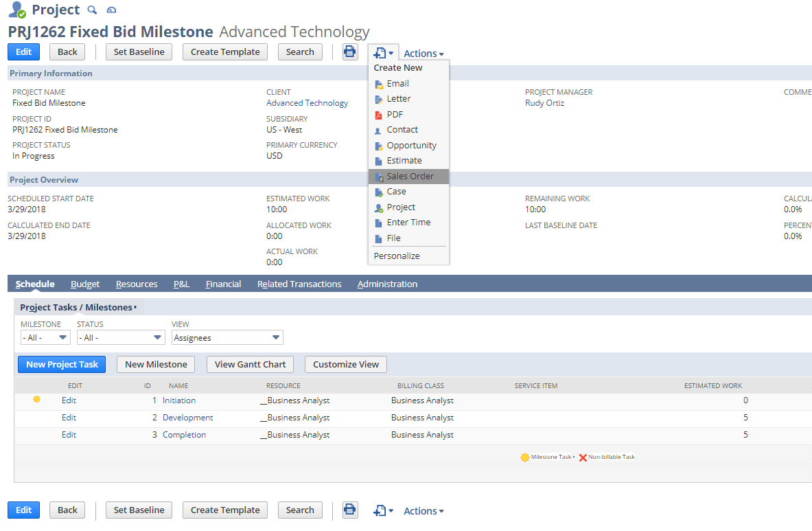
Task: Click the print icon in the top toolbar
Action: click(x=349, y=52)
